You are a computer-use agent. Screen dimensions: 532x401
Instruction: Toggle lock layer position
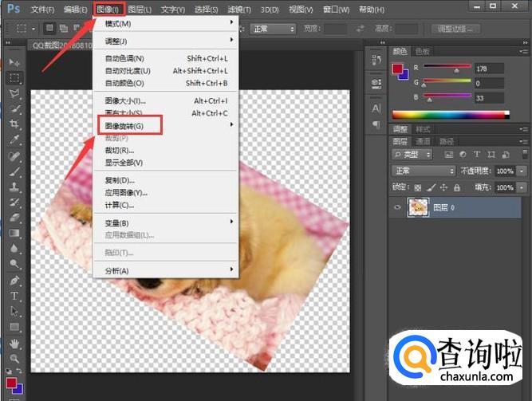(443, 187)
